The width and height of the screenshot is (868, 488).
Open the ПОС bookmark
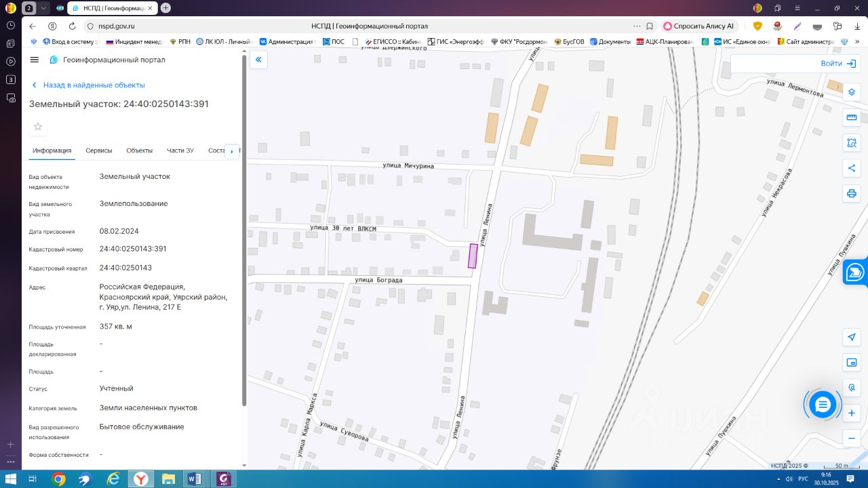coord(334,42)
